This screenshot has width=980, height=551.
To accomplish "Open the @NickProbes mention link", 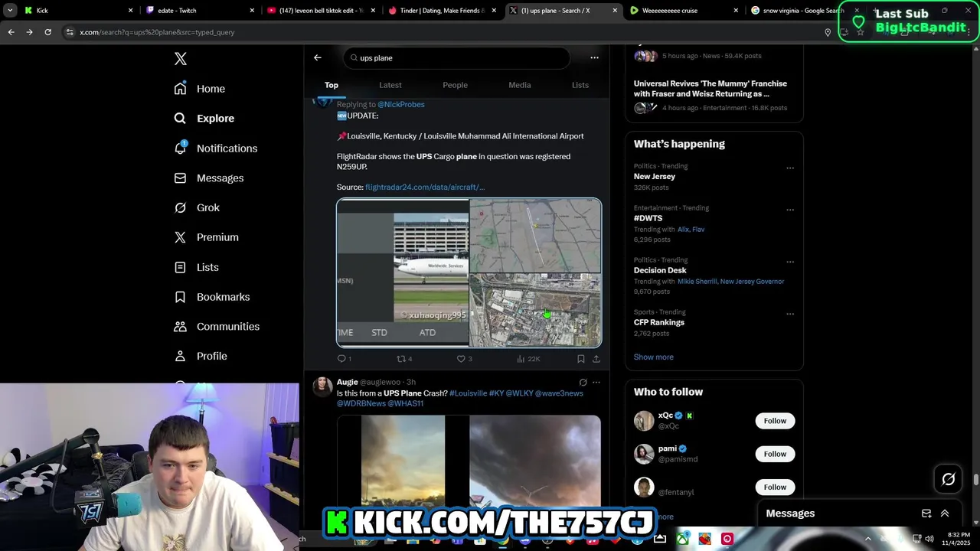I will coord(401,105).
